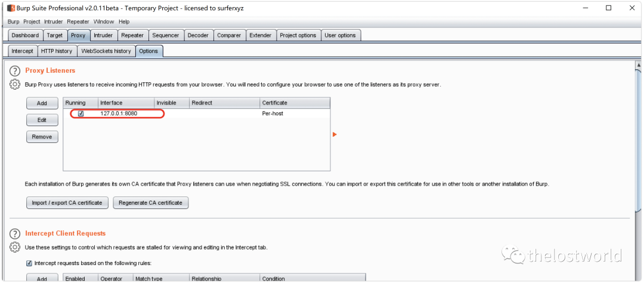
Task: Click Intercept Client Requests section heading
Action: point(66,233)
